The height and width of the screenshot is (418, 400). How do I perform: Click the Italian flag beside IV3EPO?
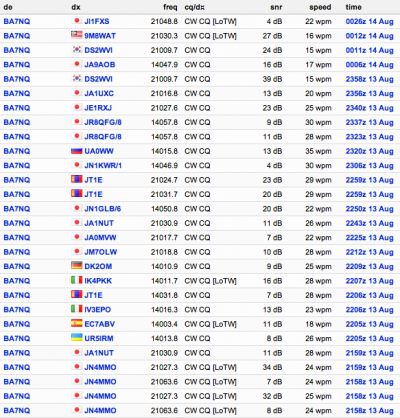77,309
